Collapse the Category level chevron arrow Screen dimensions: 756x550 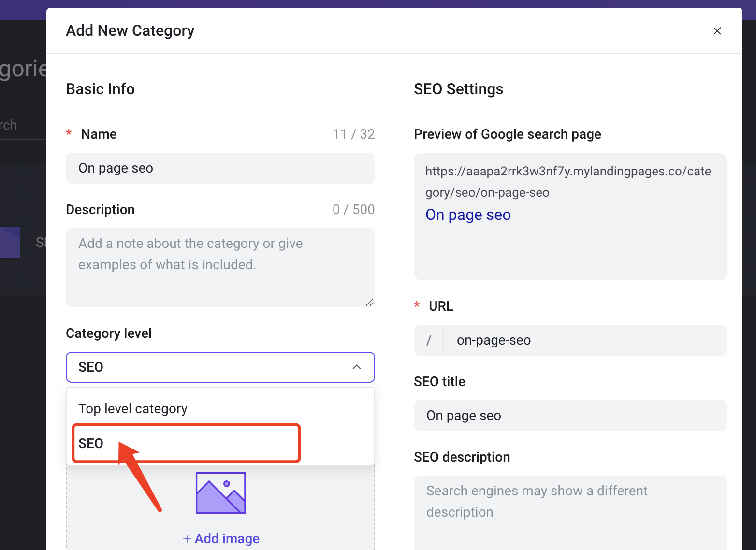coord(357,367)
